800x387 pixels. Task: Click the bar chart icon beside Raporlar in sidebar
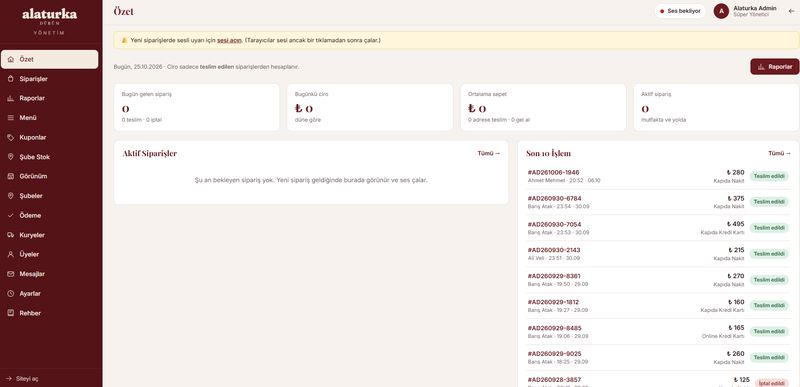click(x=11, y=98)
